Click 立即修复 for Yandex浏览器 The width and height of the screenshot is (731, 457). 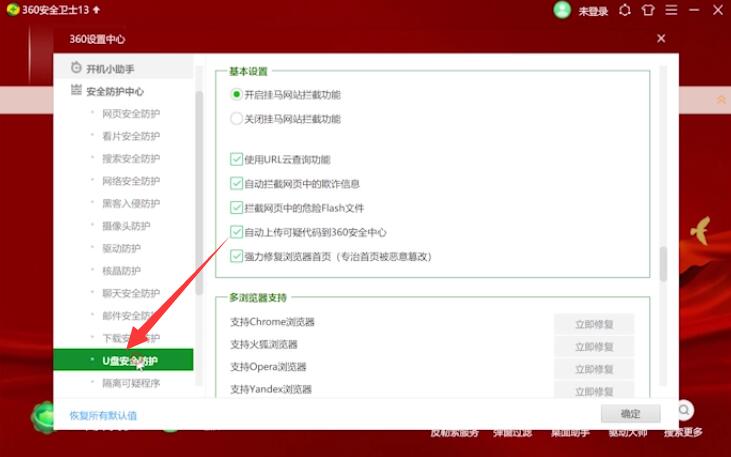click(x=594, y=390)
